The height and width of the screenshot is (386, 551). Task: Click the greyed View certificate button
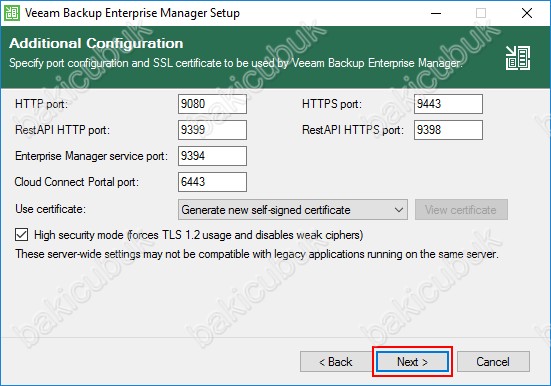pyautogui.click(x=461, y=210)
